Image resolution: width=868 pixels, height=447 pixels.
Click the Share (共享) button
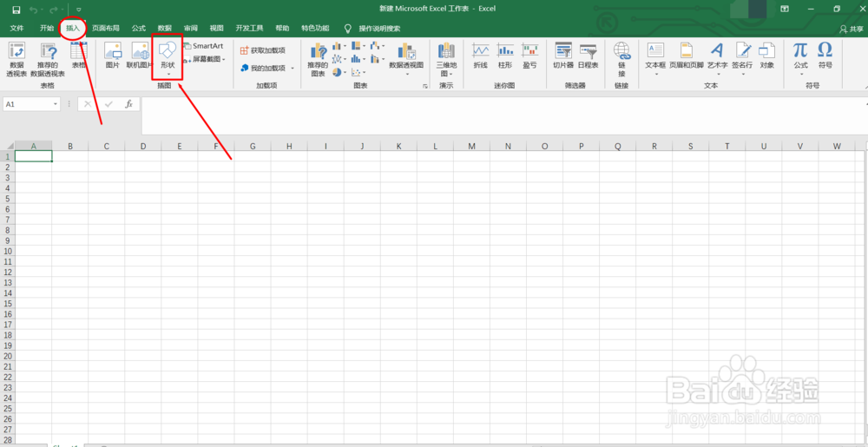852,29
